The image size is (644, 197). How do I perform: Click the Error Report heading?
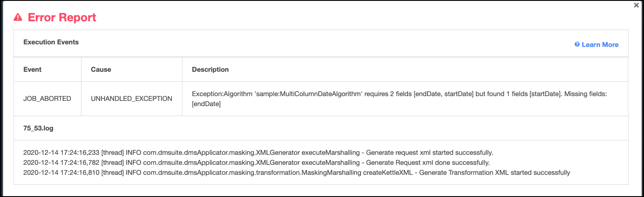coord(62,17)
